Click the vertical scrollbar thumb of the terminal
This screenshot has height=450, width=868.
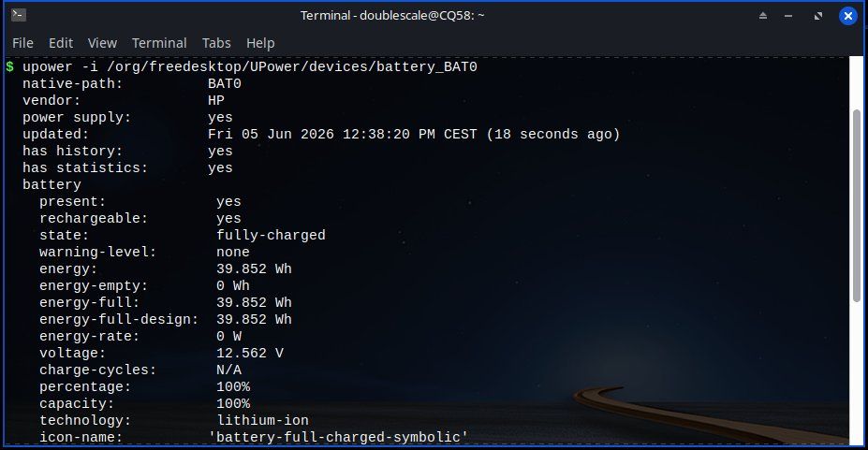(857, 206)
